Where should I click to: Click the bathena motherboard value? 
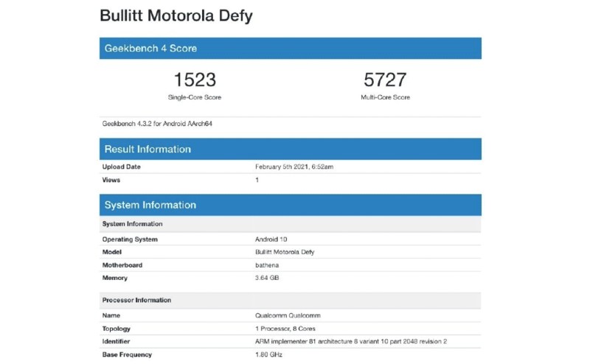[266, 265]
